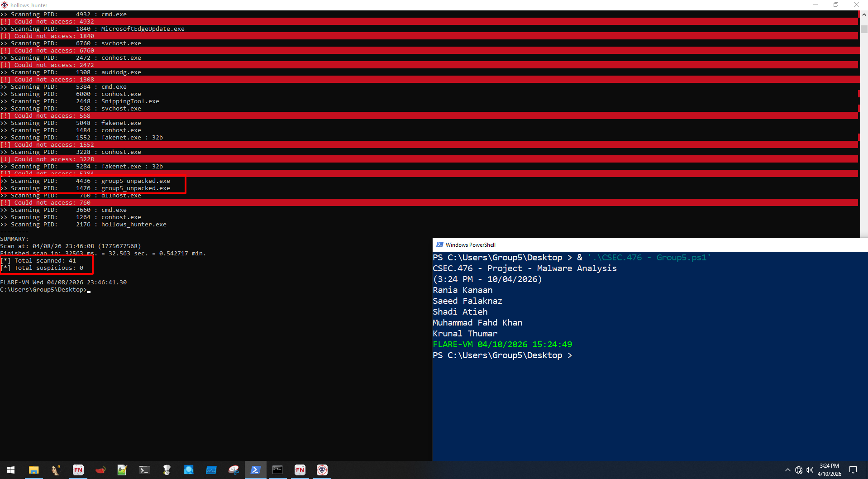Click the portrait-style taskbar icon
Image resolution: width=868 pixels, height=479 pixels.
56,470
